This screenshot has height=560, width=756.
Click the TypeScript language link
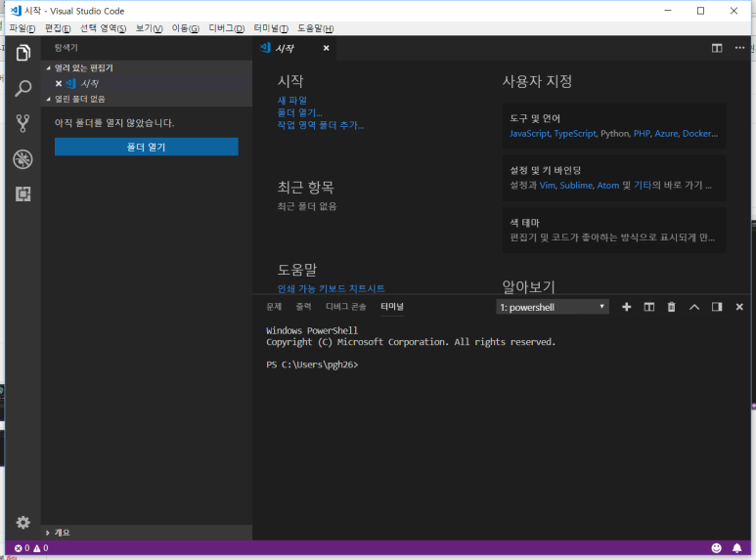tap(575, 134)
